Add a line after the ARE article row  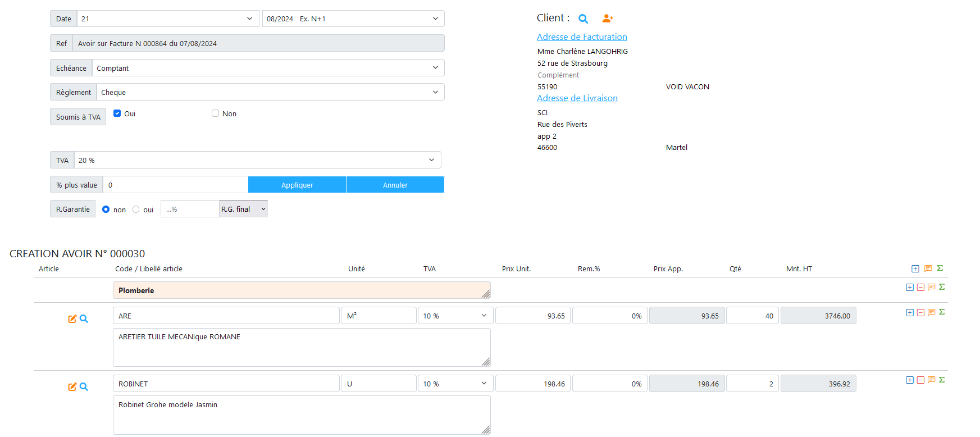[x=910, y=312]
